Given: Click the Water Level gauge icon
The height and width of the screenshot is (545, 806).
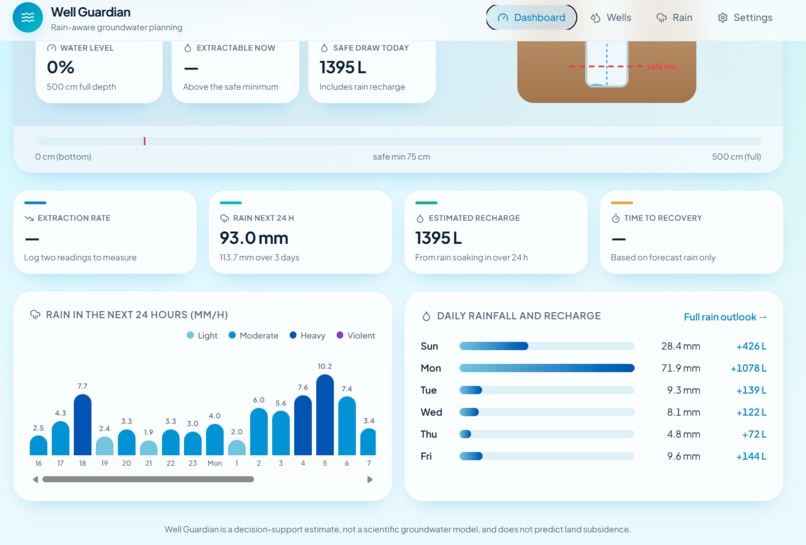Looking at the screenshot, I should (x=51, y=48).
